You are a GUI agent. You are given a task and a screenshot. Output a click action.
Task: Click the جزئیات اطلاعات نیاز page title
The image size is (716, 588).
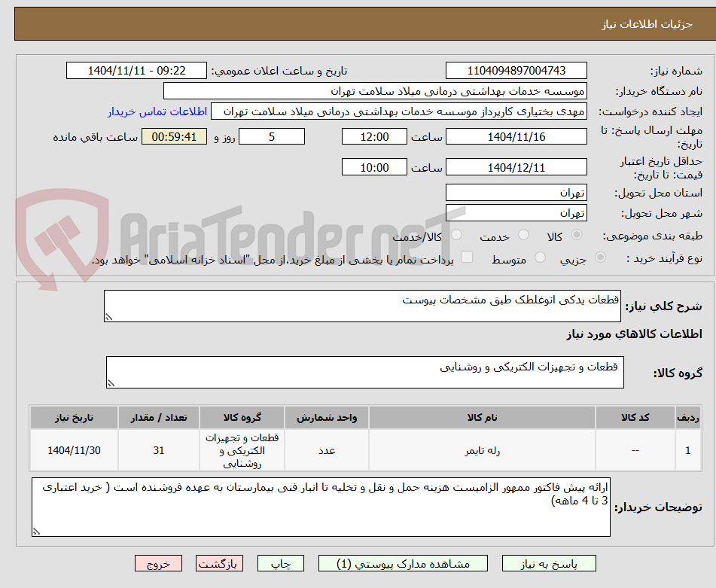point(647,24)
